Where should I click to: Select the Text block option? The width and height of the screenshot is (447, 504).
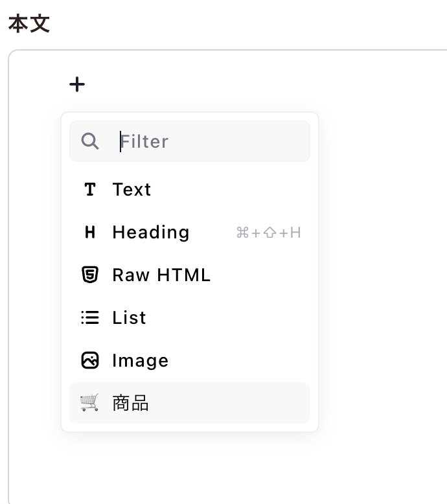point(132,189)
